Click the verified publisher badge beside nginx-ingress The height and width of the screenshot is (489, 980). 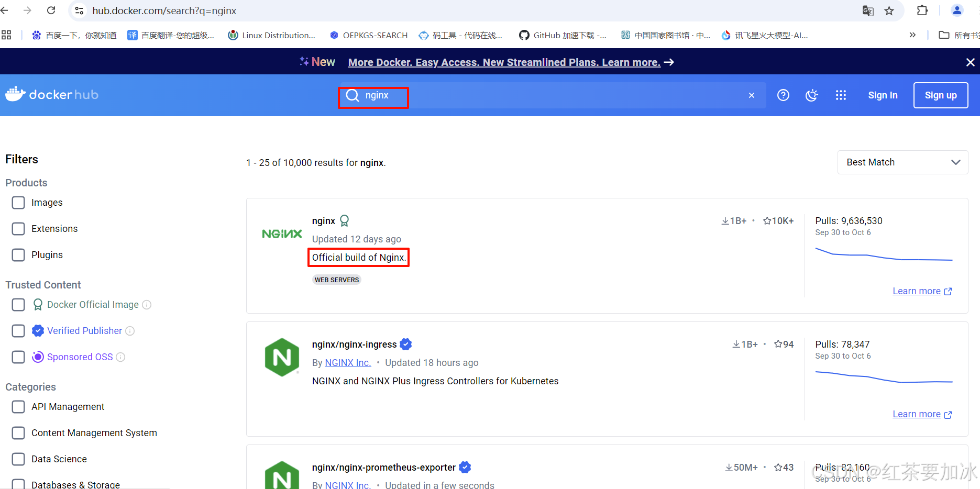(x=406, y=344)
